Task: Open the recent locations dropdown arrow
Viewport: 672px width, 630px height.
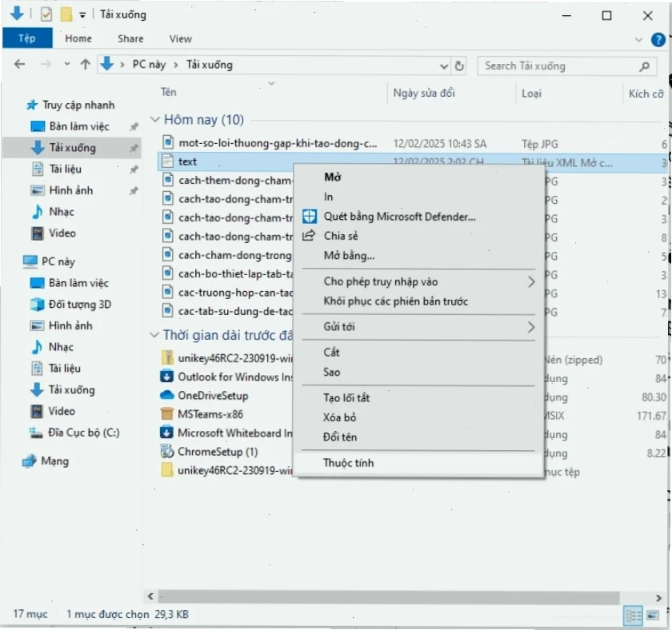Action: 67,64
